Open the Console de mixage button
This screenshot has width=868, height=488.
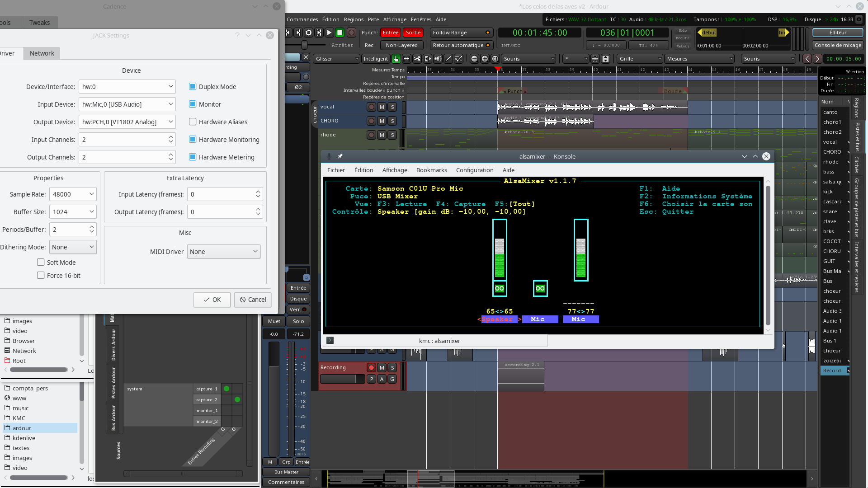(x=838, y=45)
